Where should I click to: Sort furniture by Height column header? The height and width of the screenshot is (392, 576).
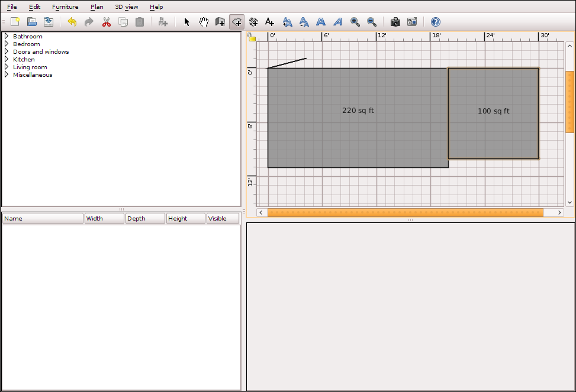pos(186,218)
